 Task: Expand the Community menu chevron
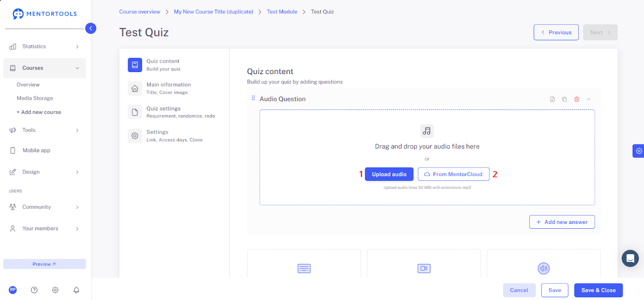click(x=77, y=207)
